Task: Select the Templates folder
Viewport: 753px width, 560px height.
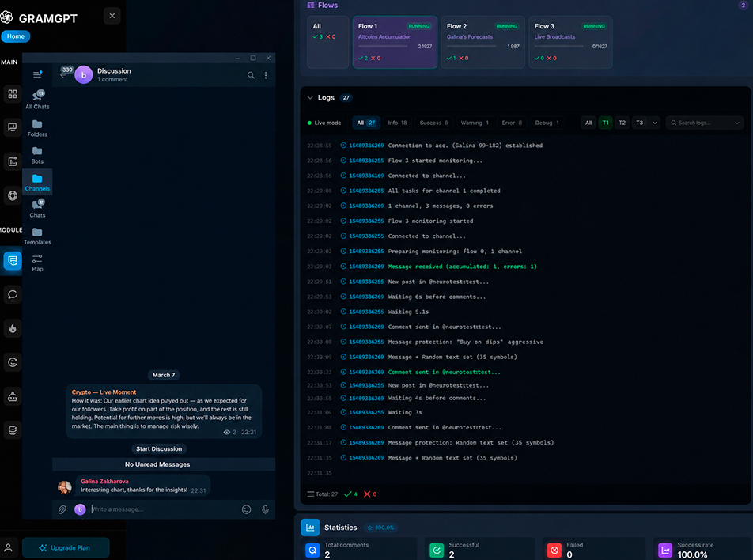Action: coord(37,236)
